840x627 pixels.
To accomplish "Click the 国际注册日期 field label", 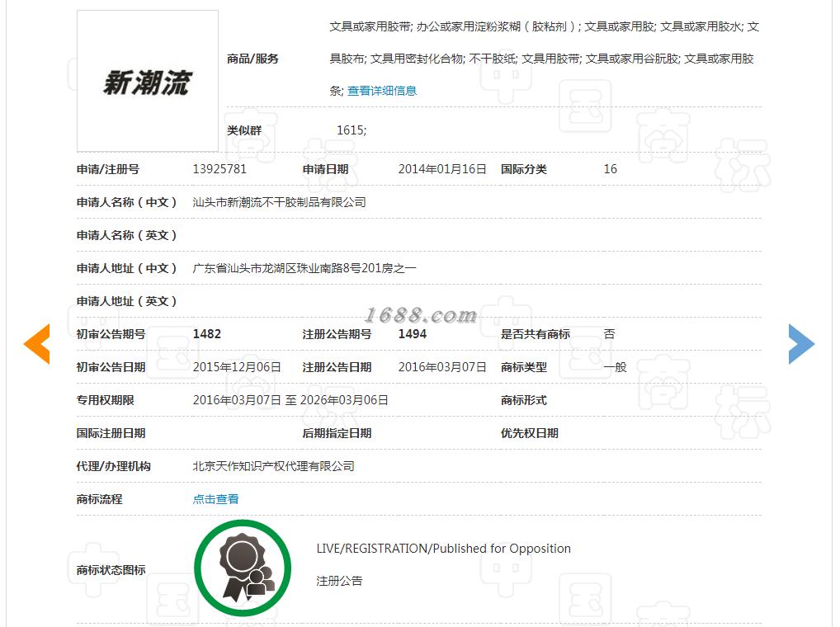I will (x=111, y=433).
